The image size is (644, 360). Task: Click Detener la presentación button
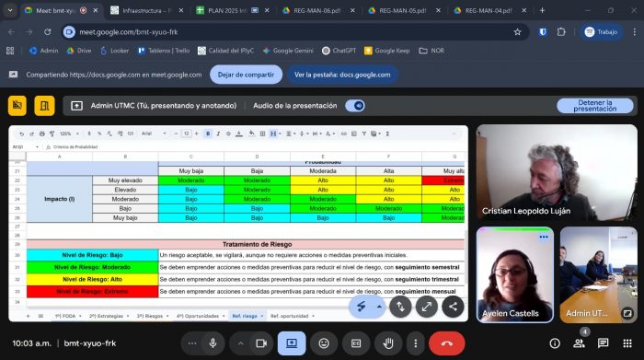coord(594,106)
